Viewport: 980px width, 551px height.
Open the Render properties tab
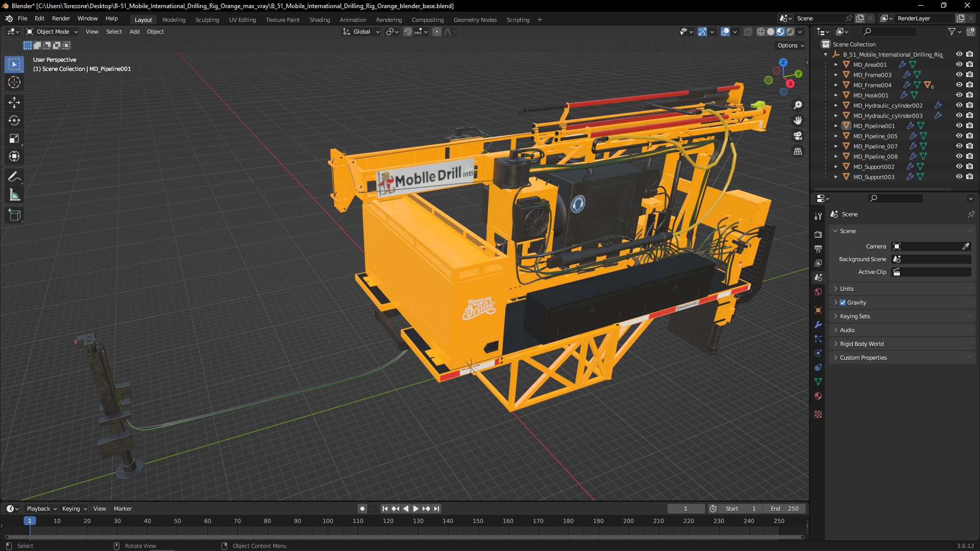[818, 234]
